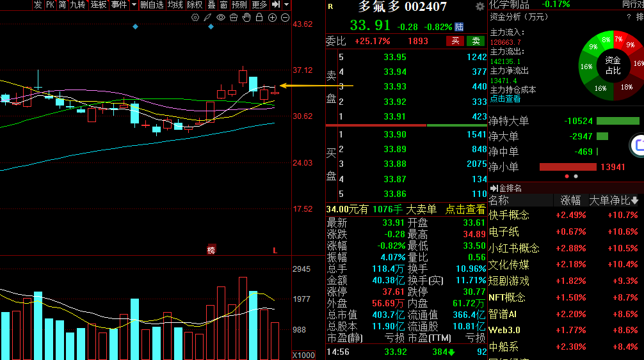Click 化学制品 sector label
Viewport: 644px width, 360px height.
pos(510,4)
